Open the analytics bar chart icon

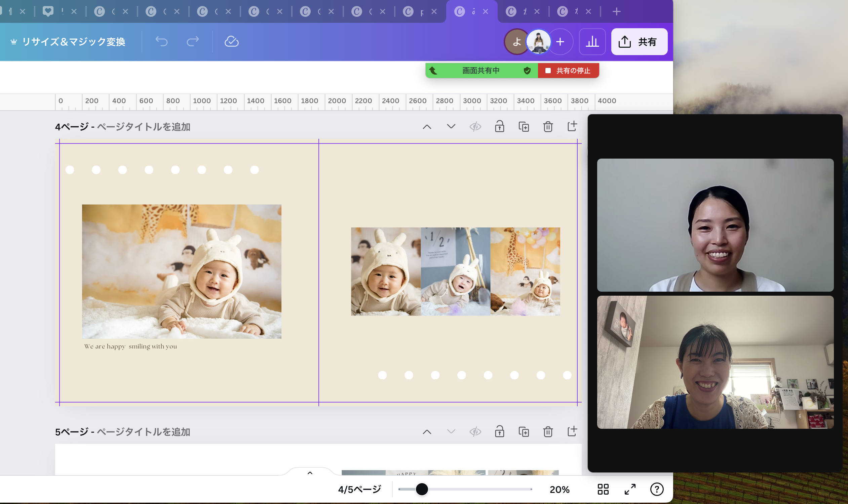point(592,42)
